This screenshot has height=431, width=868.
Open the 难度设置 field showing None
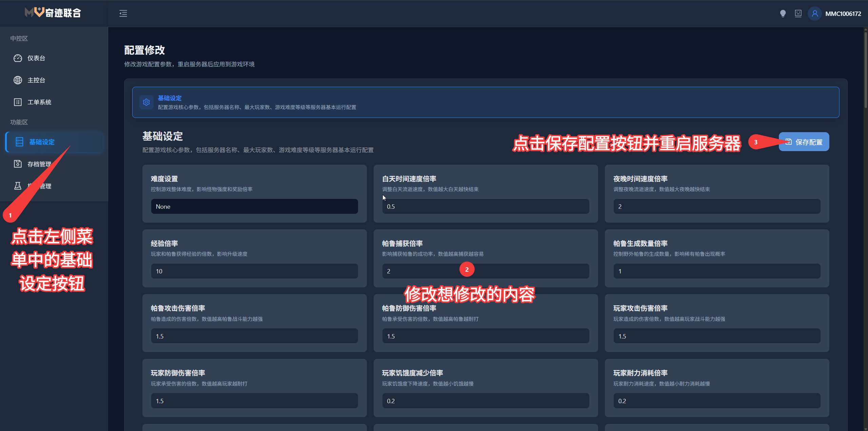[x=254, y=206]
